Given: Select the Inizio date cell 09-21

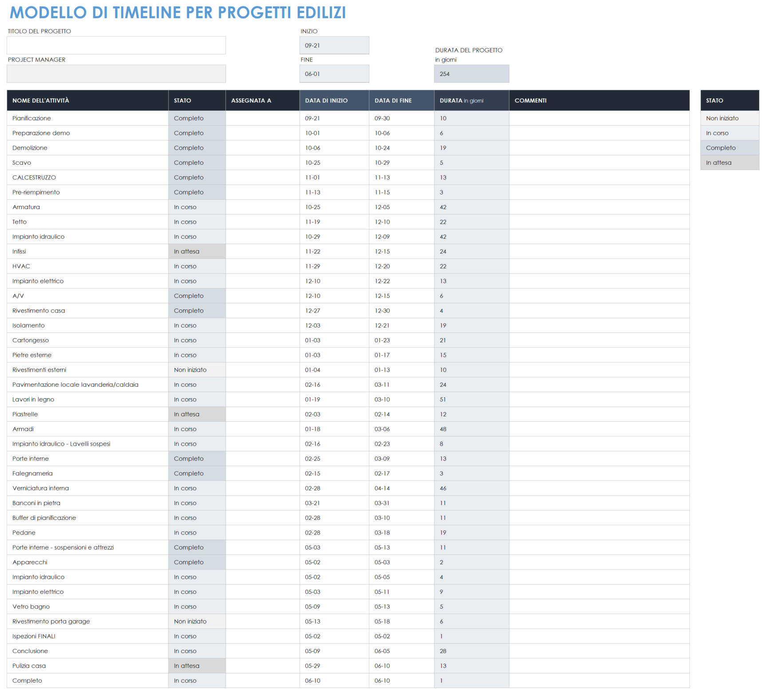Looking at the screenshot, I should pyautogui.click(x=334, y=45).
